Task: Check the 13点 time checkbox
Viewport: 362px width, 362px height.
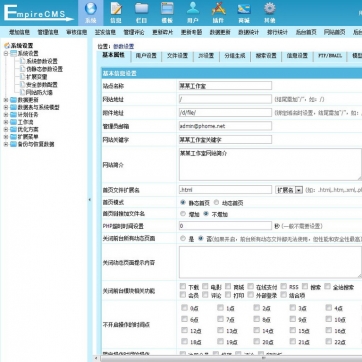Action: tap(220, 330)
